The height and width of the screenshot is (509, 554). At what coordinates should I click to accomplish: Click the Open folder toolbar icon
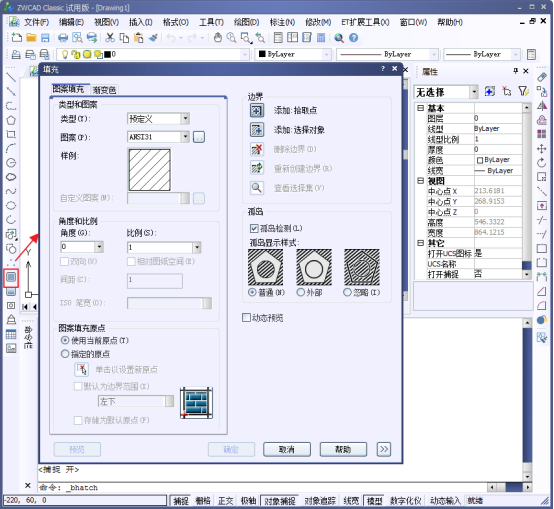(x=31, y=37)
